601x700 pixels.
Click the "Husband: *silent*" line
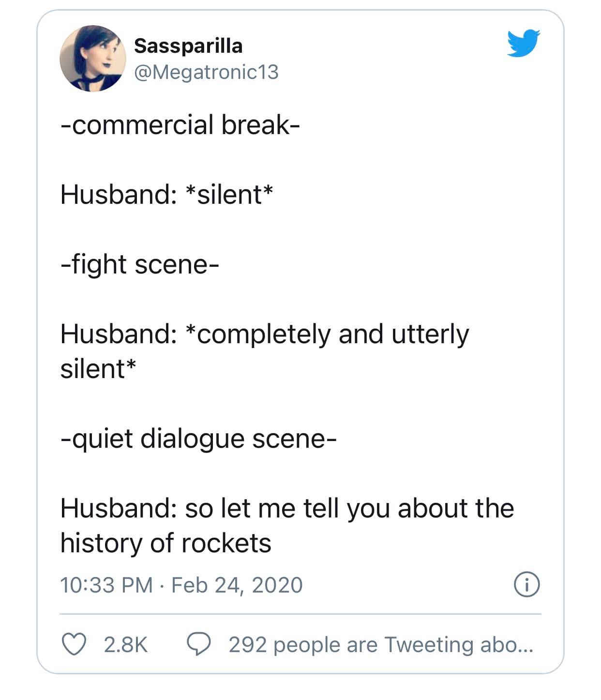click(166, 195)
